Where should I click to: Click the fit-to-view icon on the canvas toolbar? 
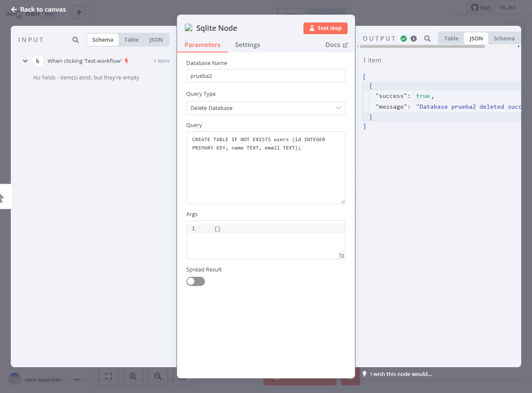click(x=109, y=376)
